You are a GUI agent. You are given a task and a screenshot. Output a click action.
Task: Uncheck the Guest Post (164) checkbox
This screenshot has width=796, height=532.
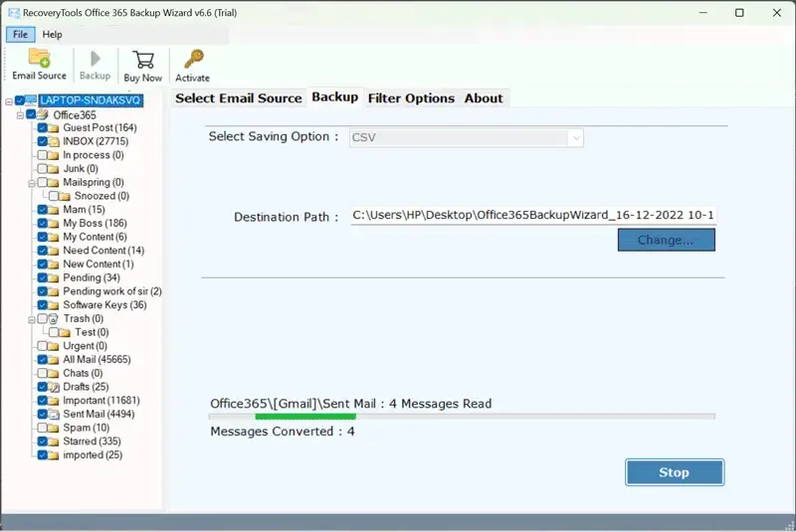coord(42,127)
